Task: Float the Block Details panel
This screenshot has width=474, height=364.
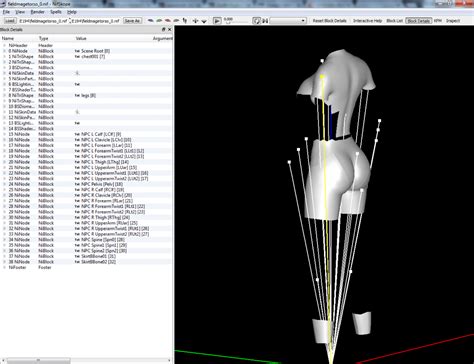Action: pyautogui.click(x=163, y=29)
